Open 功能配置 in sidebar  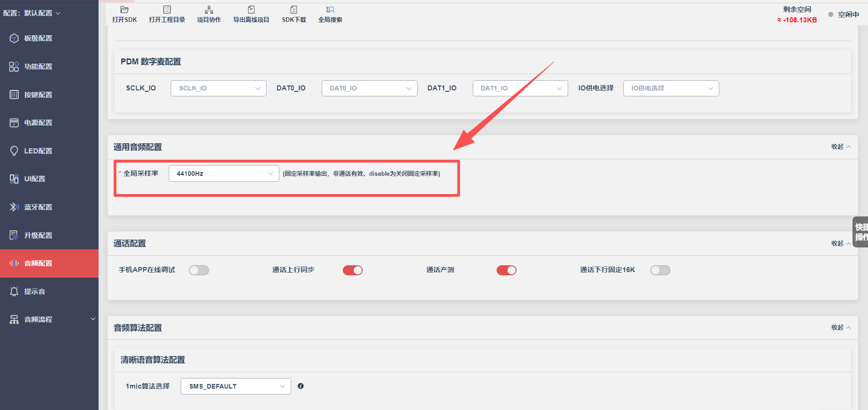click(49, 67)
